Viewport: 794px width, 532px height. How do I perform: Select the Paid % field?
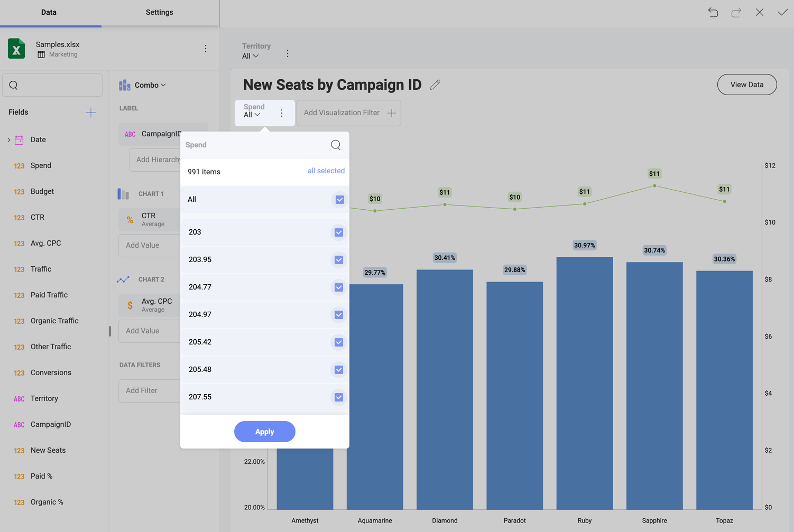click(41, 476)
